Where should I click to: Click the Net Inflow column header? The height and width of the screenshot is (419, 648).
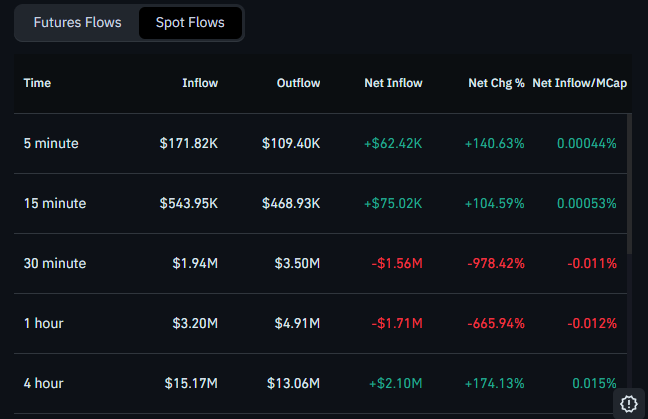393,83
